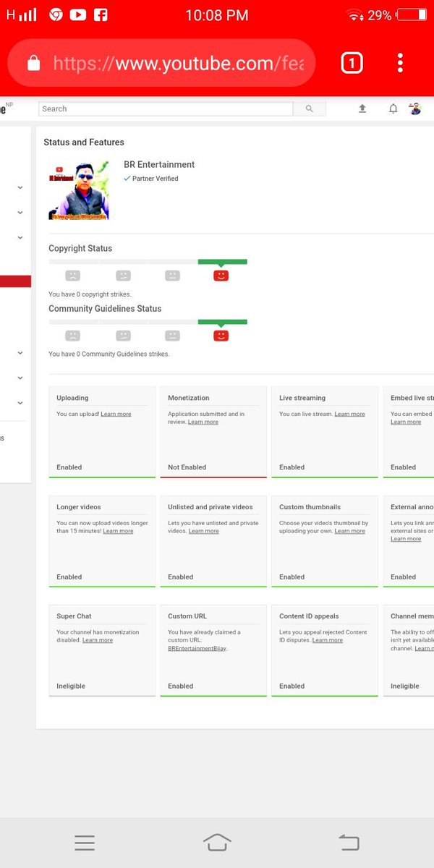Click the Monetization card title
The width and height of the screenshot is (434, 868).
(189, 398)
